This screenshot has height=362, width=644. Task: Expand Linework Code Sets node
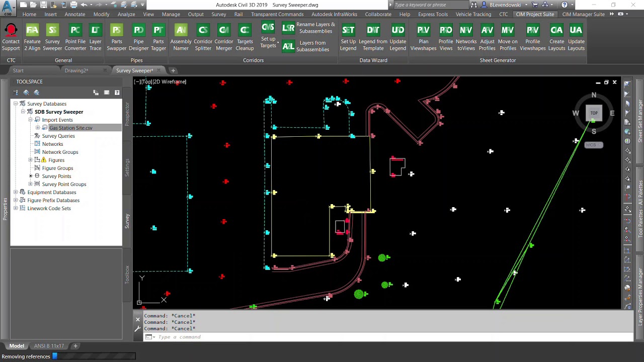(16, 208)
